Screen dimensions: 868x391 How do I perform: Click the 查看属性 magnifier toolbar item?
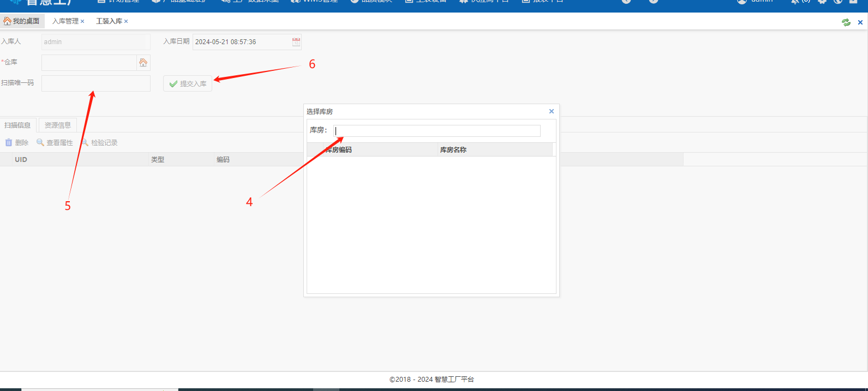(55, 142)
